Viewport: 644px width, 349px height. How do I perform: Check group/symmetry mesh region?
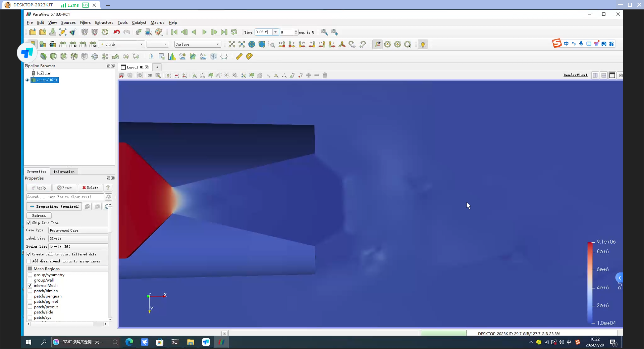[30, 275]
